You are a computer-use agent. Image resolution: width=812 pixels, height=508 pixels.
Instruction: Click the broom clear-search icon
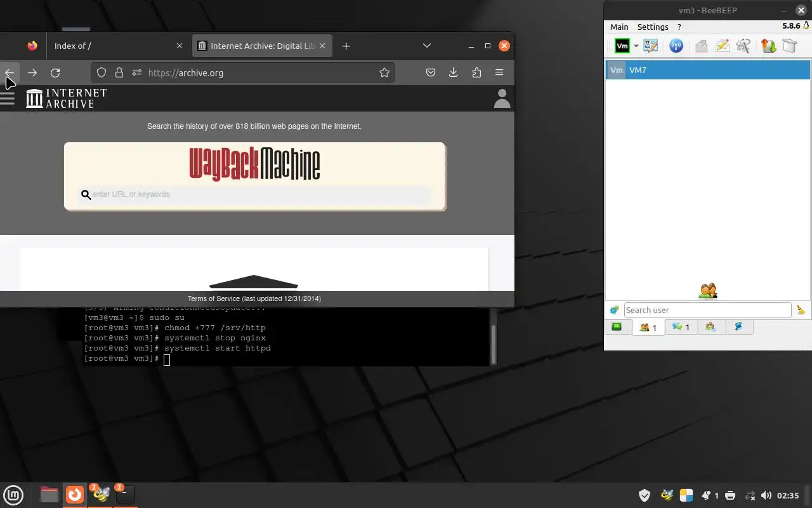(801, 310)
